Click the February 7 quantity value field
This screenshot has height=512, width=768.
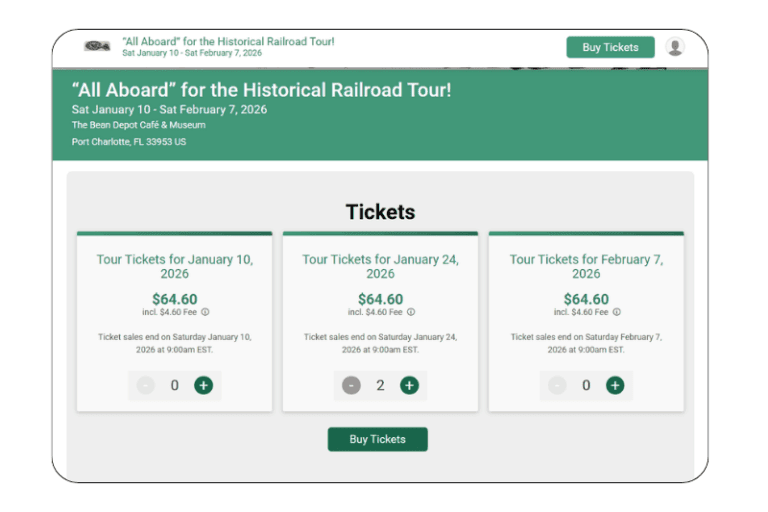point(586,385)
